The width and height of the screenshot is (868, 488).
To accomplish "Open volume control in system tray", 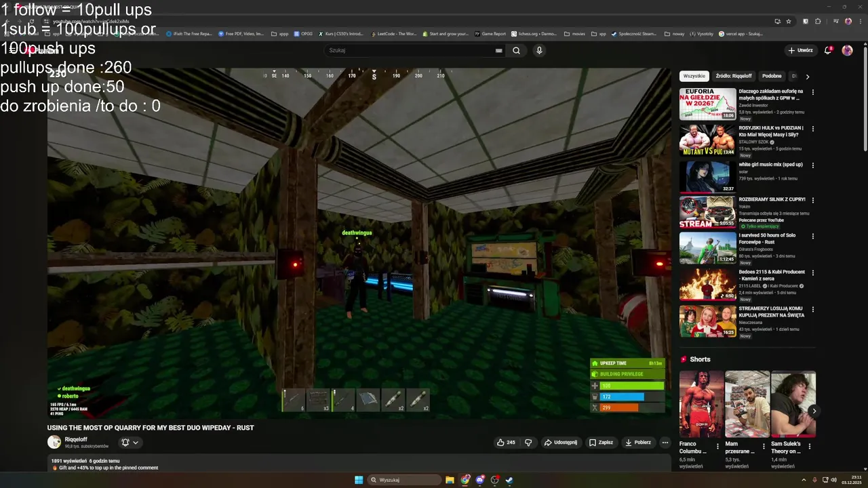I will pos(834,480).
